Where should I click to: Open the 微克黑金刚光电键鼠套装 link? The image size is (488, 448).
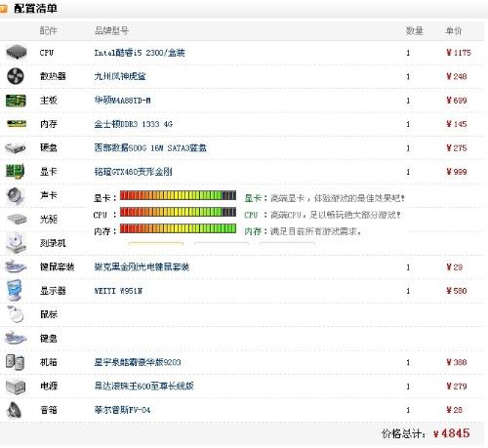coord(142,267)
